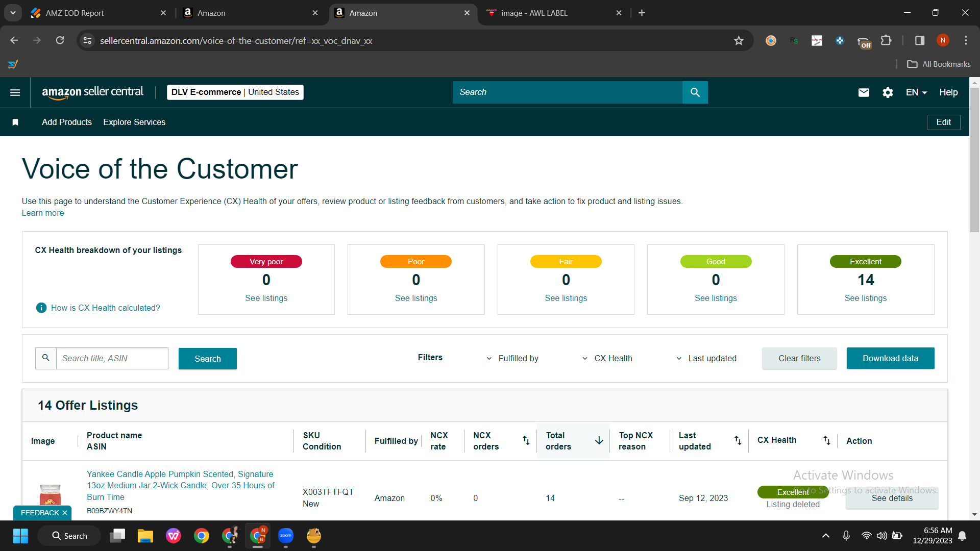980x551 pixels.
Task: See listings under Very poor
Action: point(266,298)
